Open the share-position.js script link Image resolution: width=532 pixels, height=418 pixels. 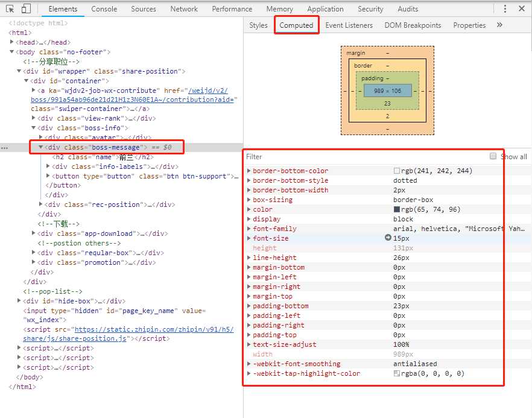tap(128, 334)
